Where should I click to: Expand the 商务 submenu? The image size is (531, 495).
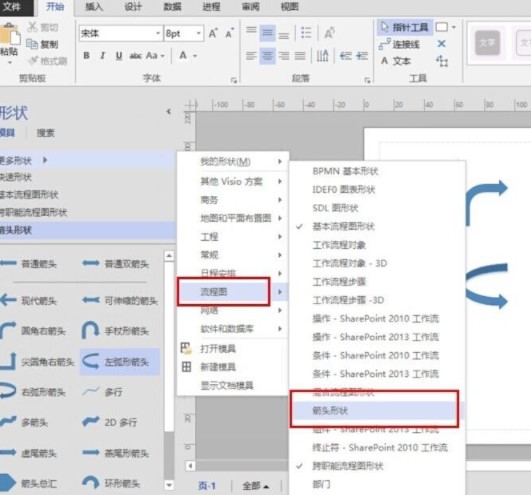click(232, 200)
